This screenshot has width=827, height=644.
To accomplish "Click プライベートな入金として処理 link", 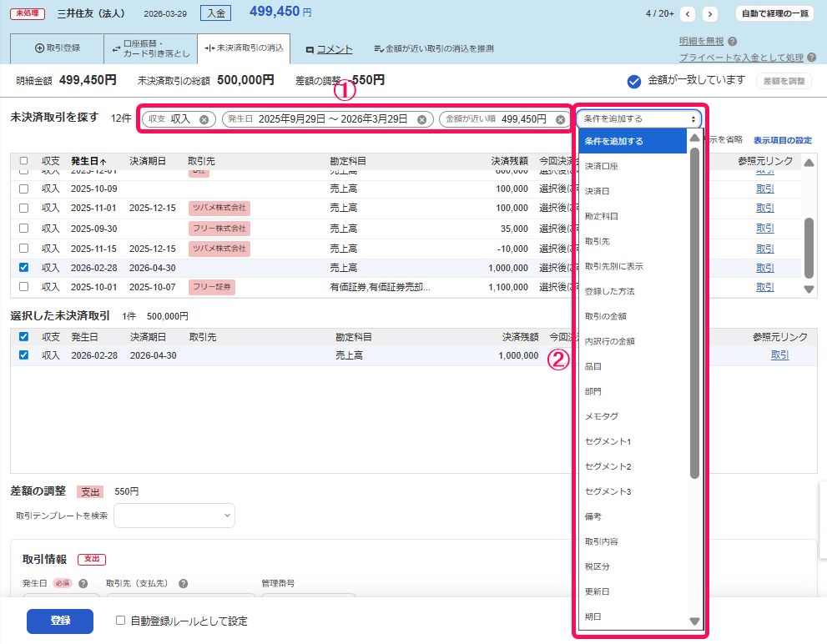I will 741,58.
